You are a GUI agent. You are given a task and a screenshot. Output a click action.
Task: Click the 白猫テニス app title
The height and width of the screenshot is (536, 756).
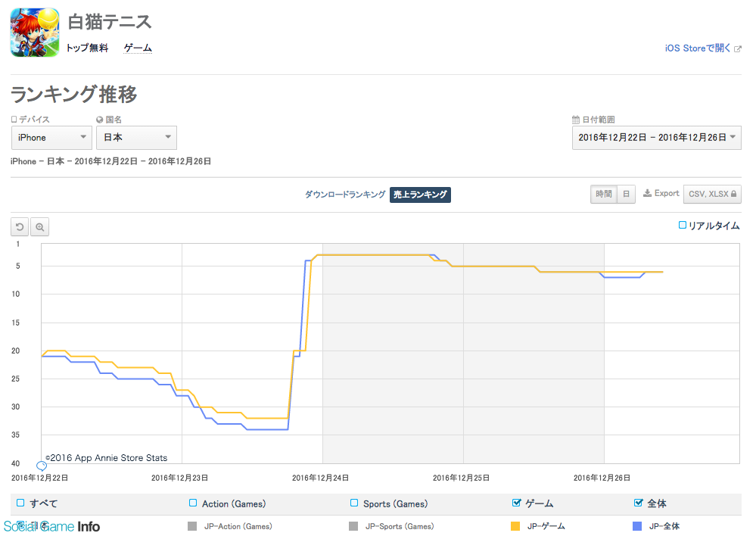pos(110,22)
